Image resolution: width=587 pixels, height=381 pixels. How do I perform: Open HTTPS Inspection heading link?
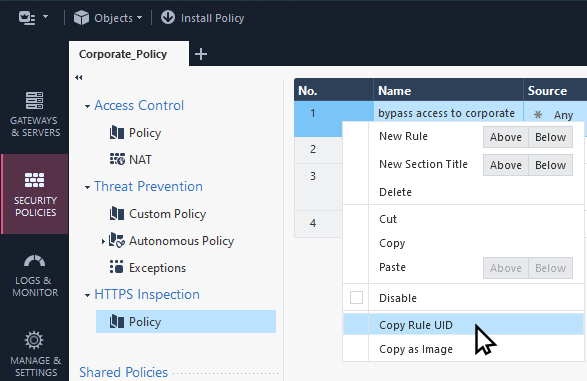pos(147,295)
